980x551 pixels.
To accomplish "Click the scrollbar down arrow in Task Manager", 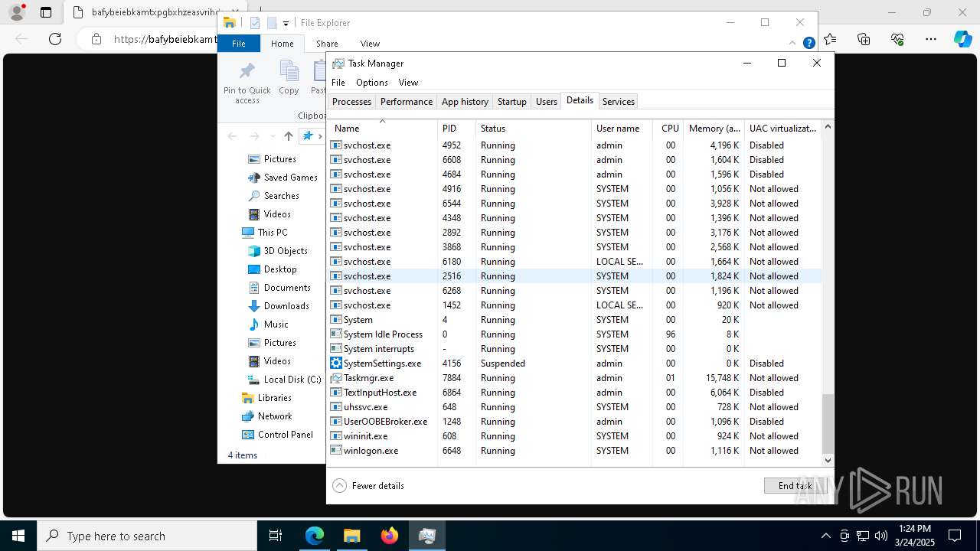I will [828, 461].
